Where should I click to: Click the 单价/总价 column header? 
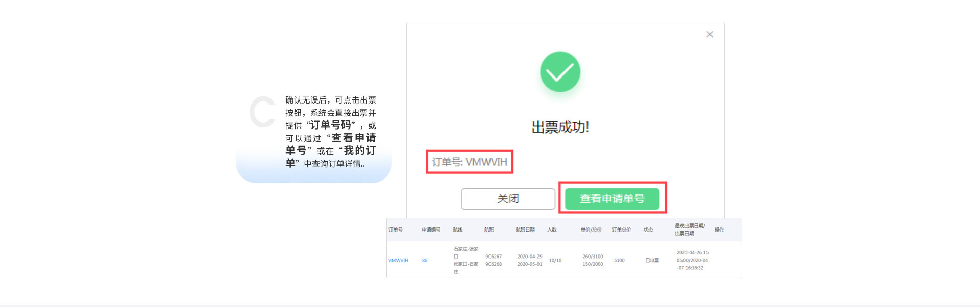(591, 230)
